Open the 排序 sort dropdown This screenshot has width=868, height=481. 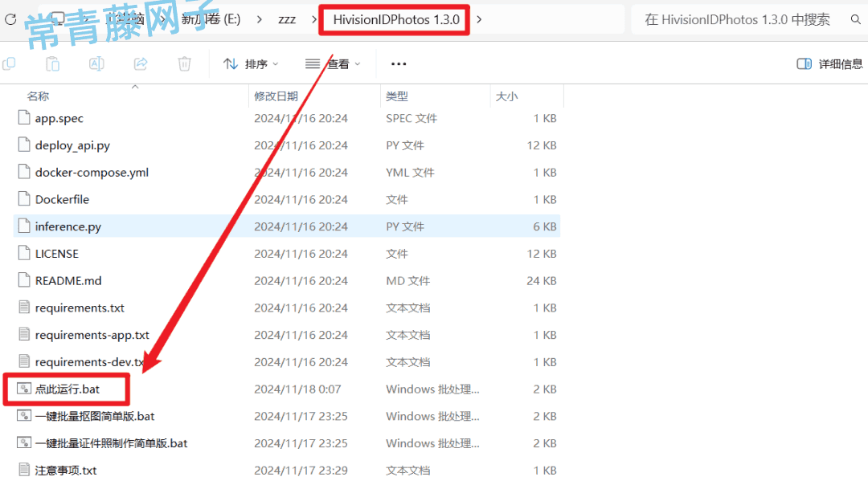[251, 64]
